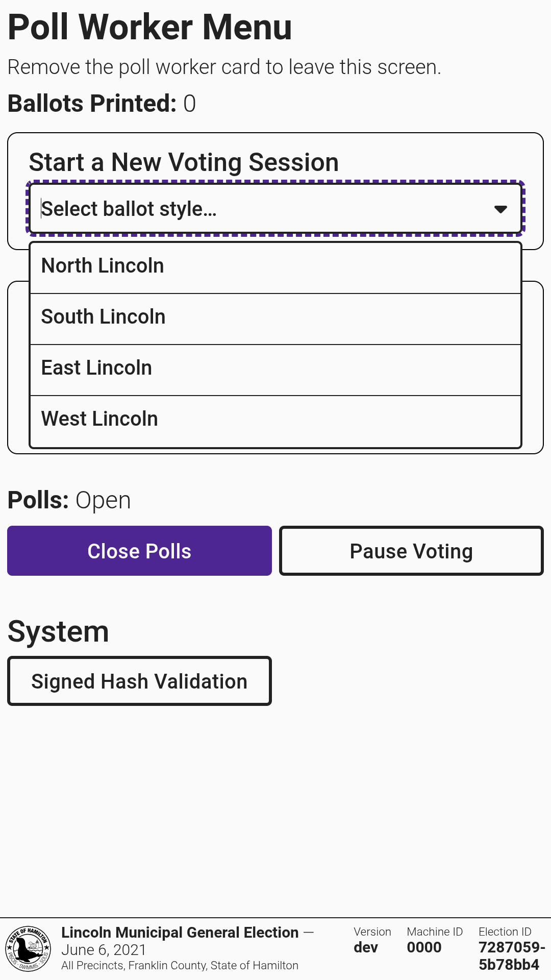The width and height of the screenshot is (551, 980).
Task: Open Signed Hash Validation
Action: [139, 681]
